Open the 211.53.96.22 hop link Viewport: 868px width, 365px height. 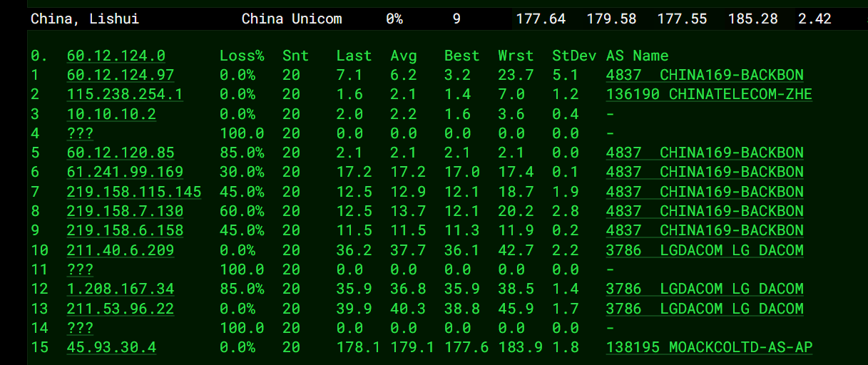coord(121,309)
